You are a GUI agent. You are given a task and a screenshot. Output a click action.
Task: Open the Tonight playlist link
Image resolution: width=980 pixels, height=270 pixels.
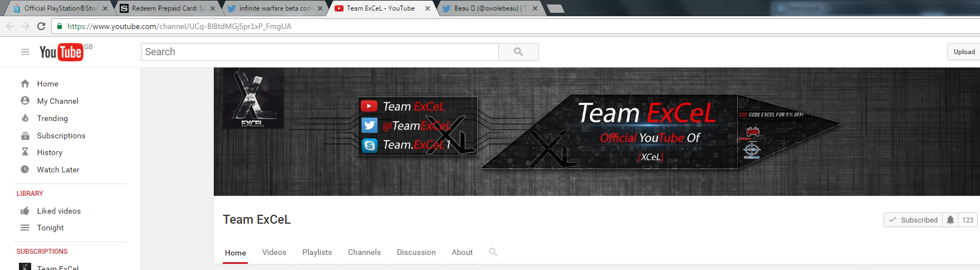pos(51,228)
